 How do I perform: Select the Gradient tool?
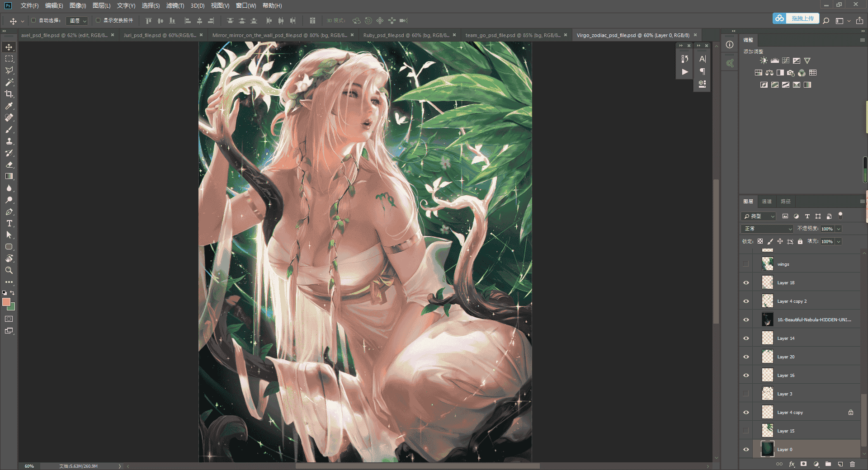pos(9,176)
